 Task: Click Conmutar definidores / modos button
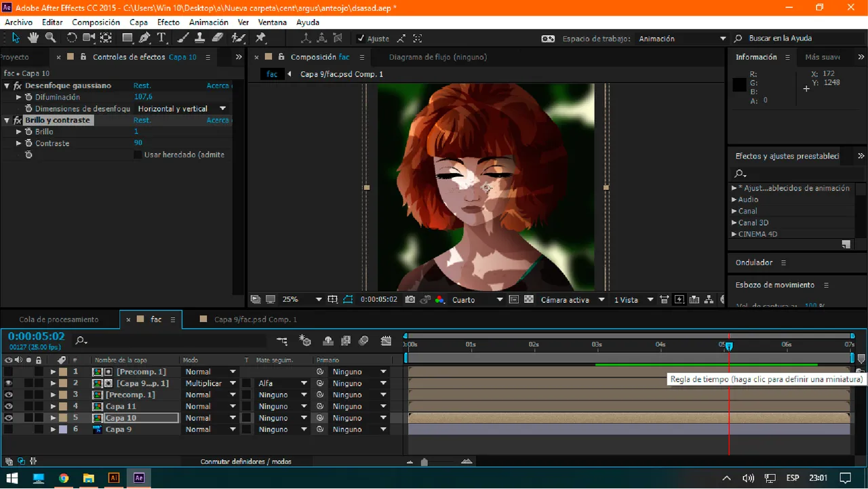coord(245,461)
